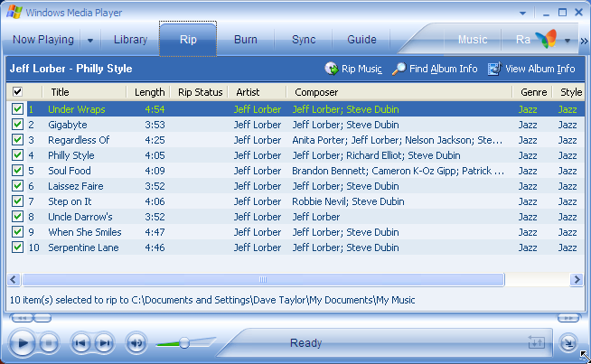Switch to the Library tab

(130, 39)
